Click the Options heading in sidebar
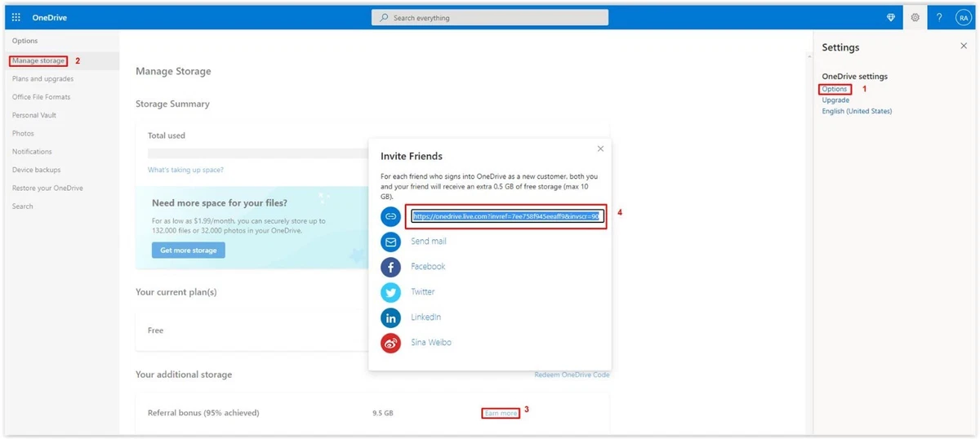Image resolution: width=980 pixels, height=439 pixels. pos(24,41)
